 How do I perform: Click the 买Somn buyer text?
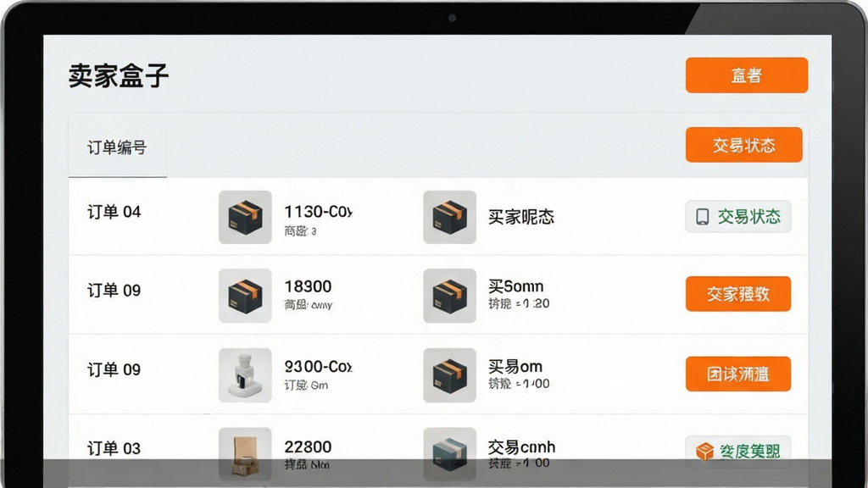[x=516, y=286]
